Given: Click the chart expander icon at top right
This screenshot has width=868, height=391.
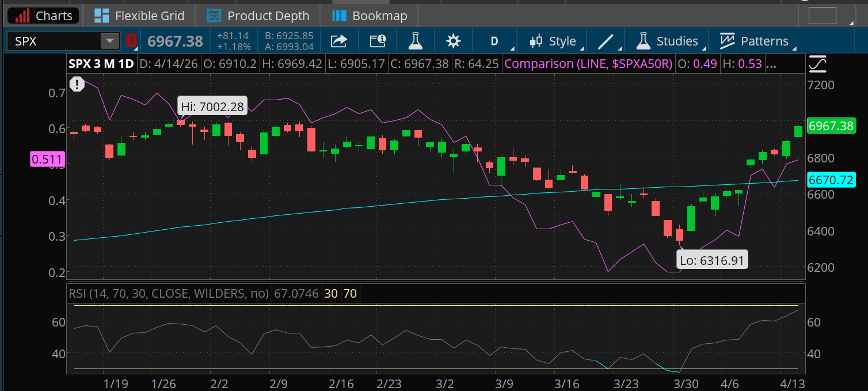Looking at the screenshot, I should 817,64.
